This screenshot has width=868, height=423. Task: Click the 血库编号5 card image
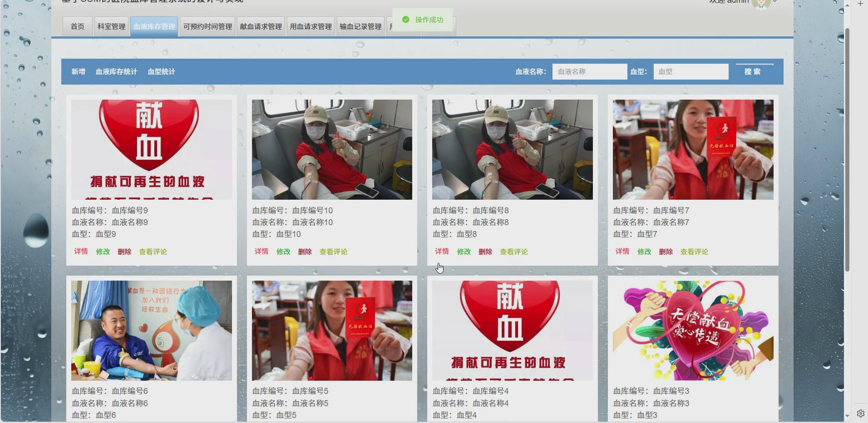click(332, 330)
